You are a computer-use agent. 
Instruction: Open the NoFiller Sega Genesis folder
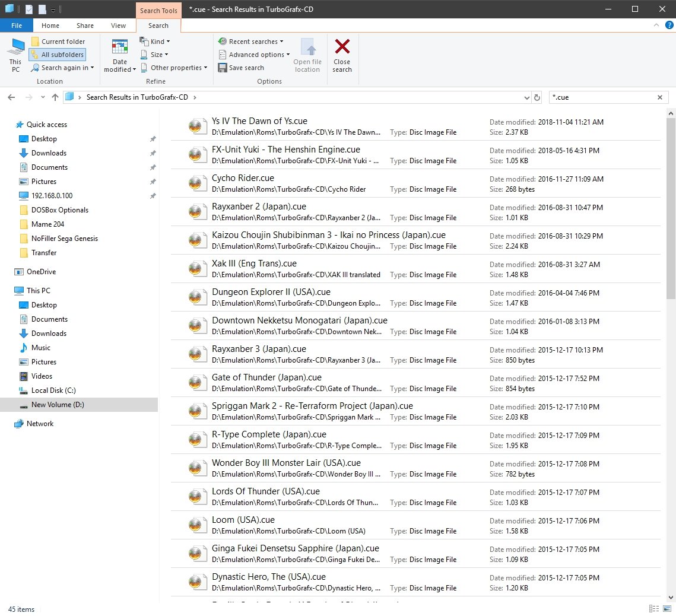click(x=64, y=239)
